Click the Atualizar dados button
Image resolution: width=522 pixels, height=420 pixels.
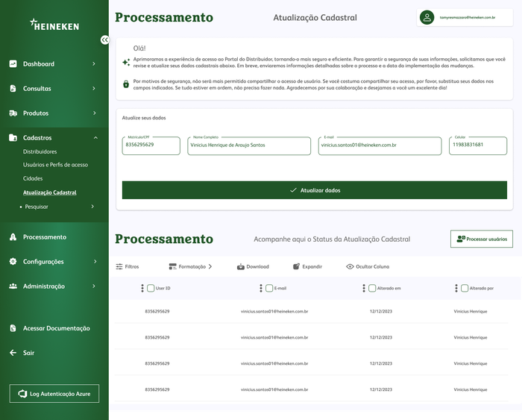[315, 190]
